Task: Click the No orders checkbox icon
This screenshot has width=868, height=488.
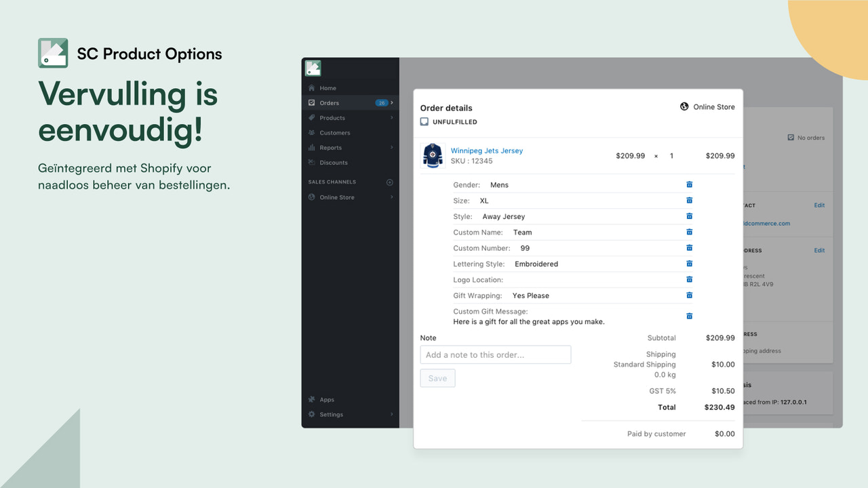Action: click(x=791, y=138)
